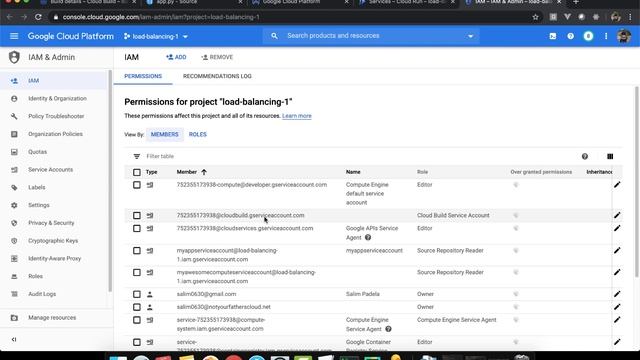The image size is (640, 360).
Task: Check the compute-system service agent row checkbox
Action: [x=137, y=320]
